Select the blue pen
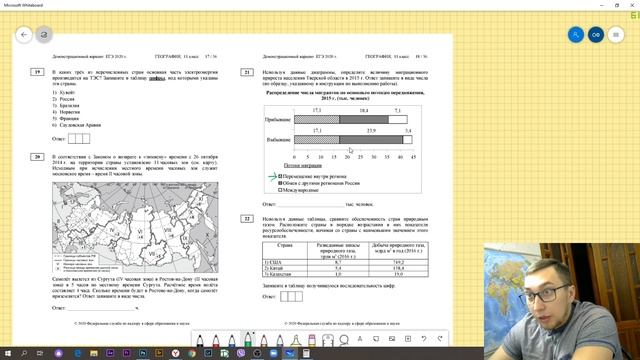 click(232, 340)
